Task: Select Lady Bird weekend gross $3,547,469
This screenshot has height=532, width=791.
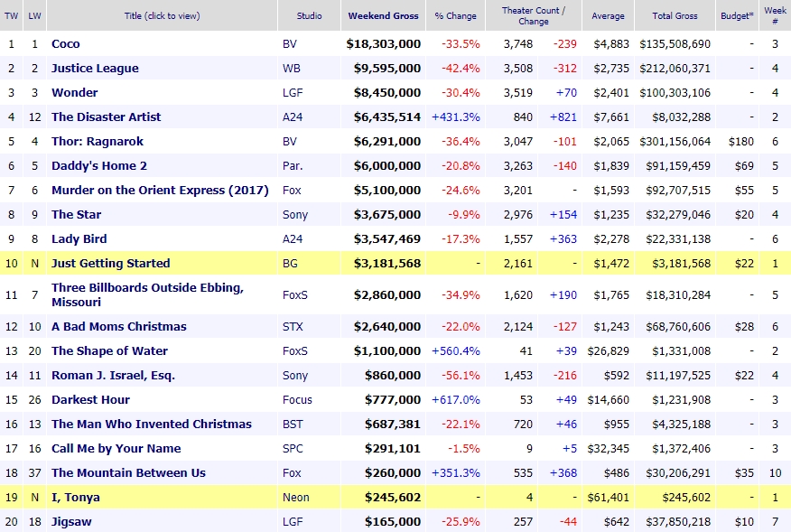Action: point(387,239)
